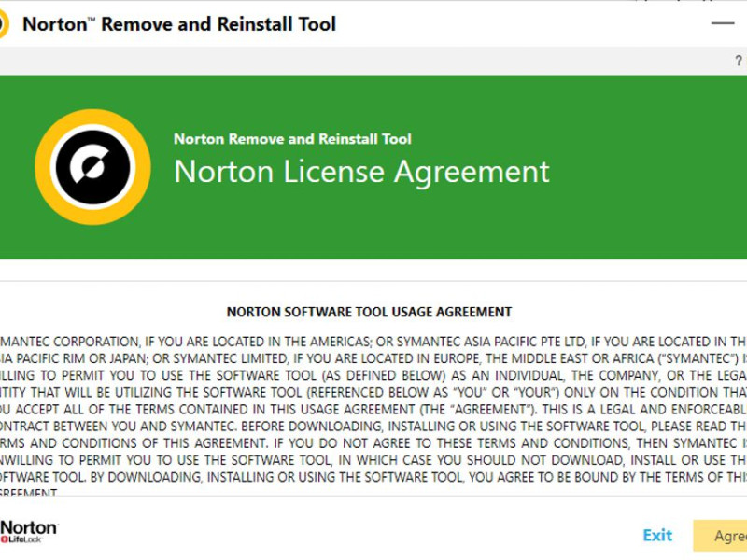Select the 'Norton License Agreement' heading
Screen dimensions: 747x560
coord(361,172)
